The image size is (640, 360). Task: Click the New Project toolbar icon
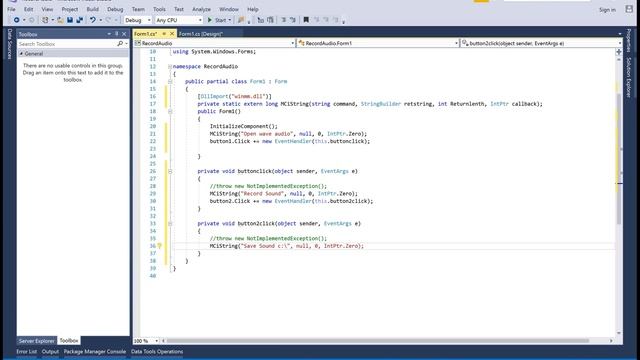click(x=45, y=20)
